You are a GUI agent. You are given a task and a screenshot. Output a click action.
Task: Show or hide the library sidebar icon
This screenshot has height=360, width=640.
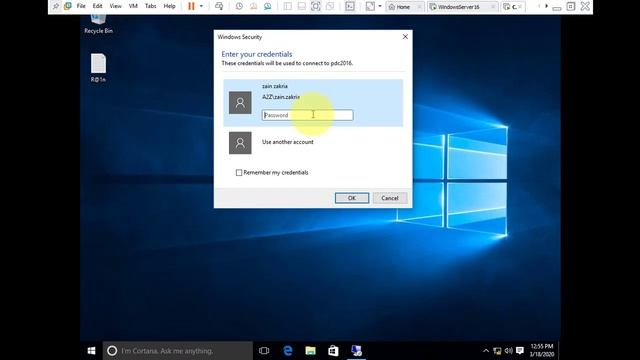click(287, 6)
